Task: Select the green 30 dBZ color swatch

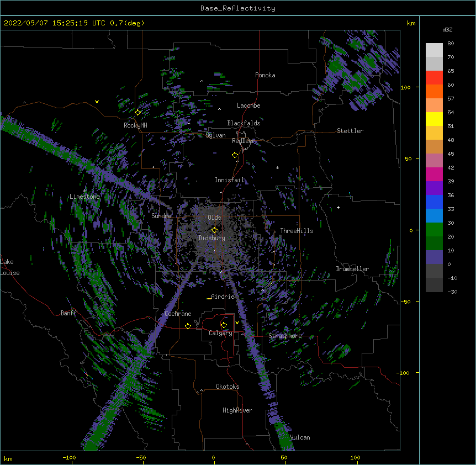Action: 434,230
